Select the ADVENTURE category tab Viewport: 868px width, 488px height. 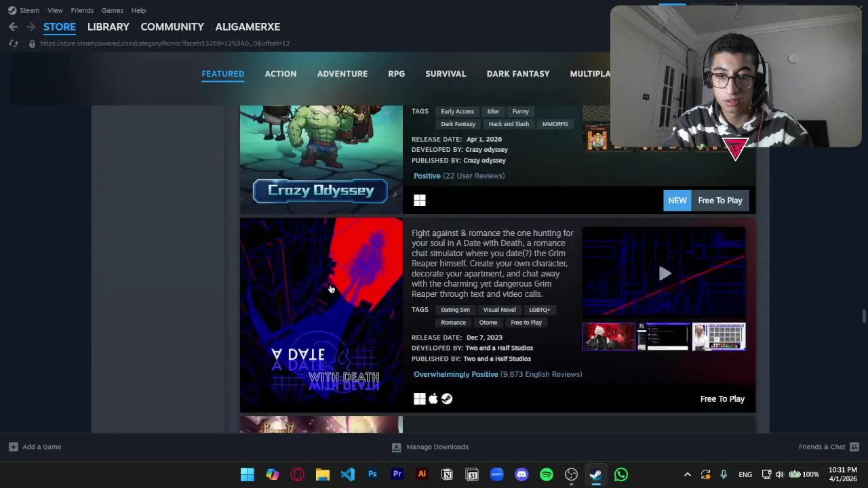(x=342, y=74)
